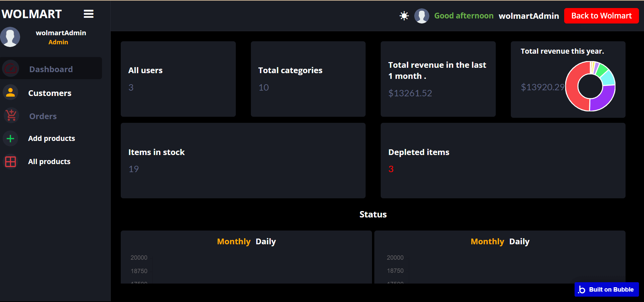
Task: Click the All users count 3
Action: [x=131, y=88]
